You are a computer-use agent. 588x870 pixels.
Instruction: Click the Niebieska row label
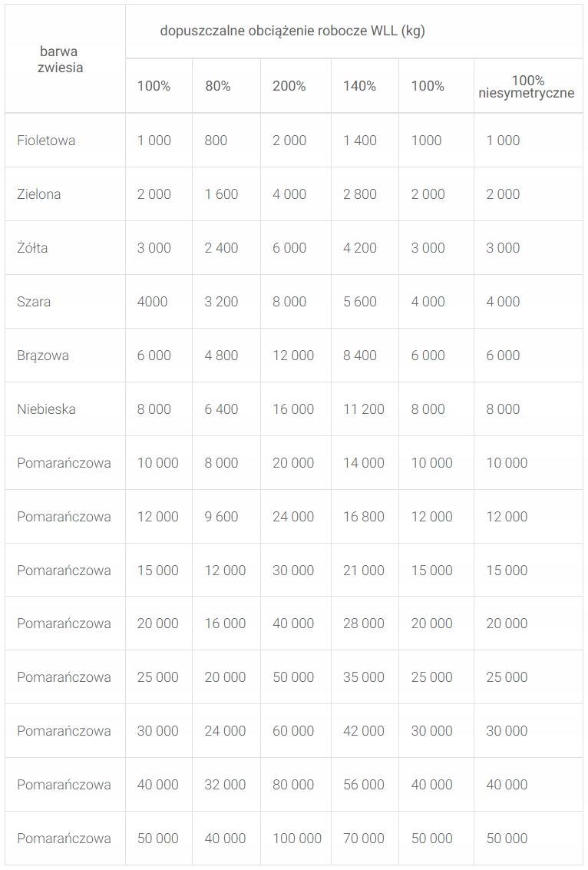46,409
